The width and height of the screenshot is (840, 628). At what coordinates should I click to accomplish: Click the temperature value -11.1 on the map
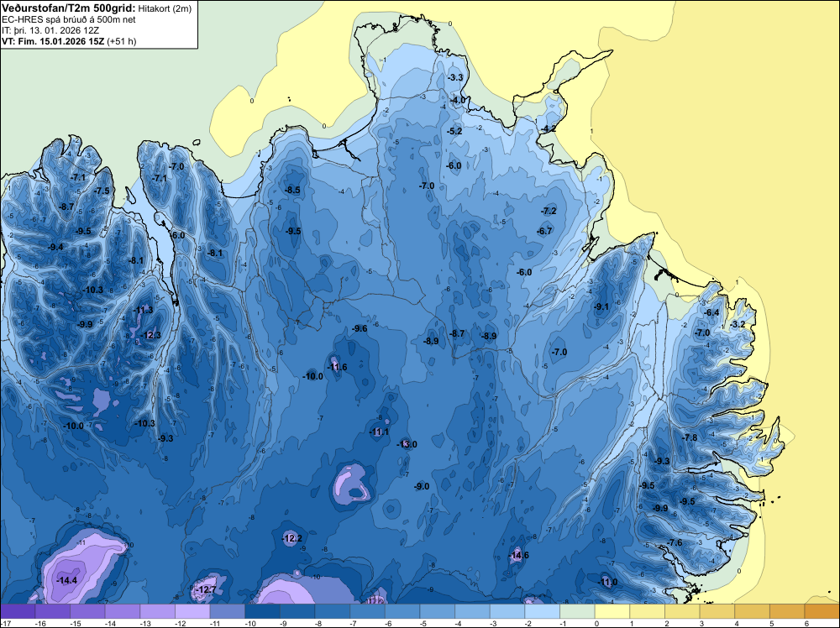[x=380, y=432]
